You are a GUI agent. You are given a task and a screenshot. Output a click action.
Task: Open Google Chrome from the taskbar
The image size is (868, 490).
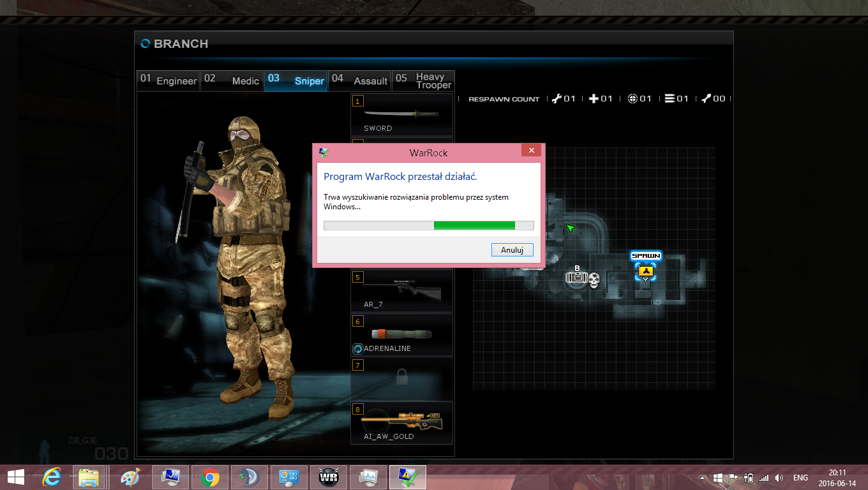209,477
